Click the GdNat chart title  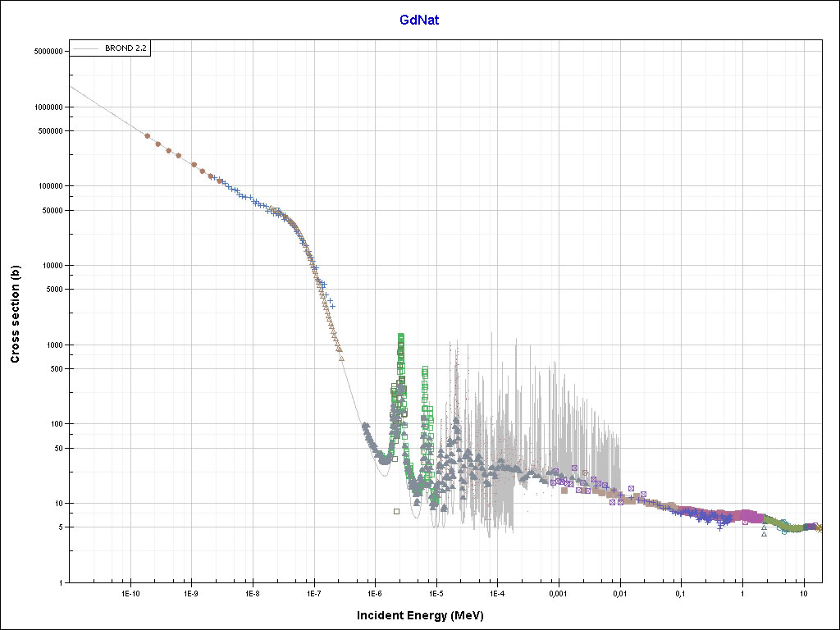coord(419,20)
